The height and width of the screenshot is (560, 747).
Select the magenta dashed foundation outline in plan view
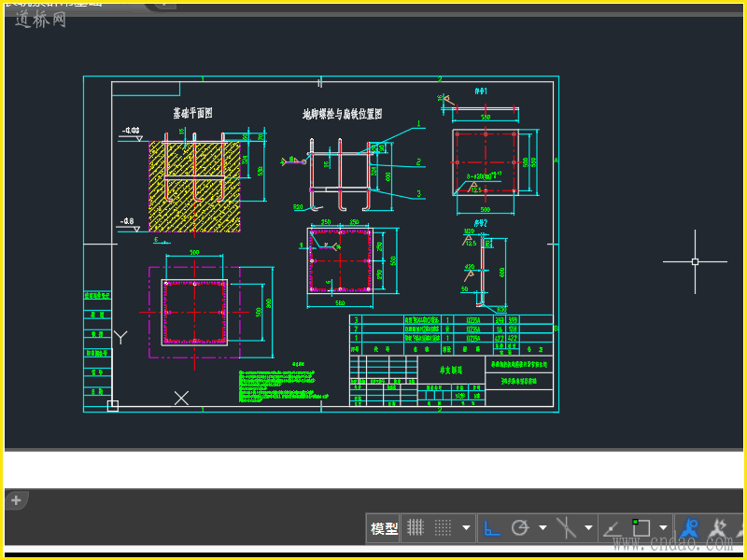[x=194, y=313]
